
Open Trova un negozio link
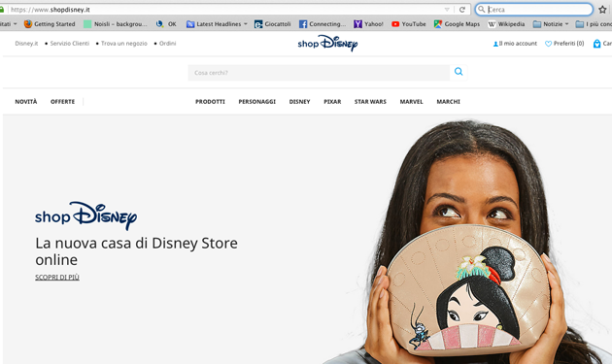click(x=124, y=44)
